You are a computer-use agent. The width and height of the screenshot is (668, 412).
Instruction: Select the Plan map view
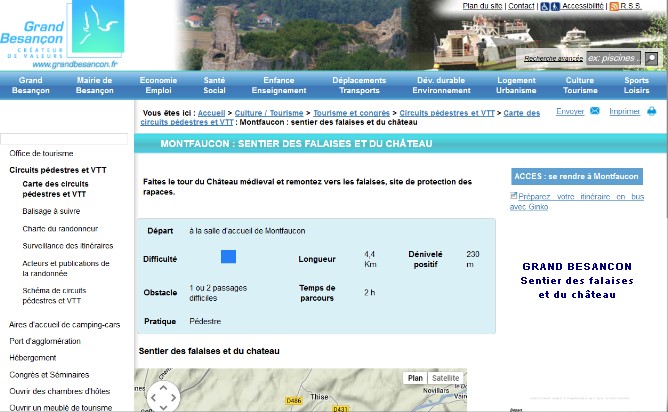[x=415, y=378]
